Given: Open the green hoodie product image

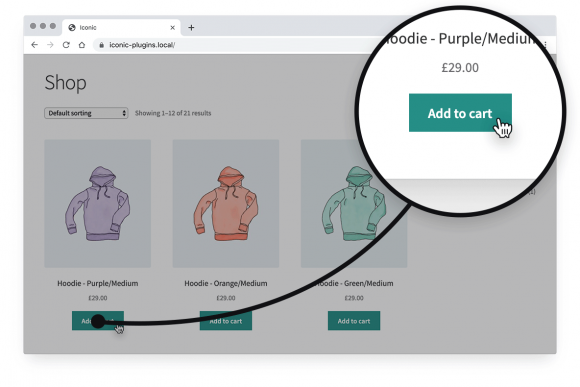Looking at the screenshot, I should pyautogui.click(x=354, y=203).
